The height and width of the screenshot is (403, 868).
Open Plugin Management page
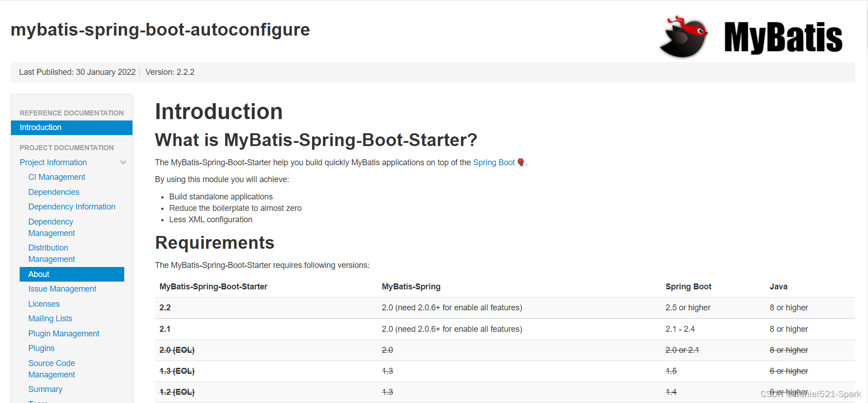tap(64, 334)
